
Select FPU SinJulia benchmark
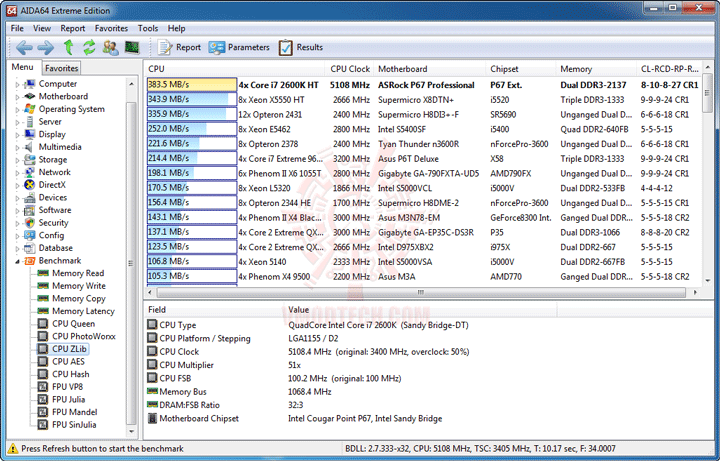(x=74, y=425)
